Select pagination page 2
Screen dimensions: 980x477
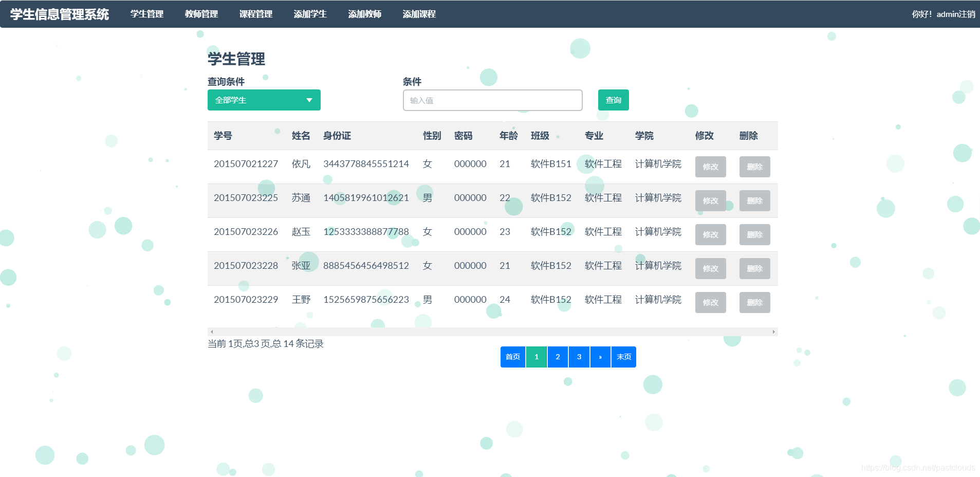point(558,357)
